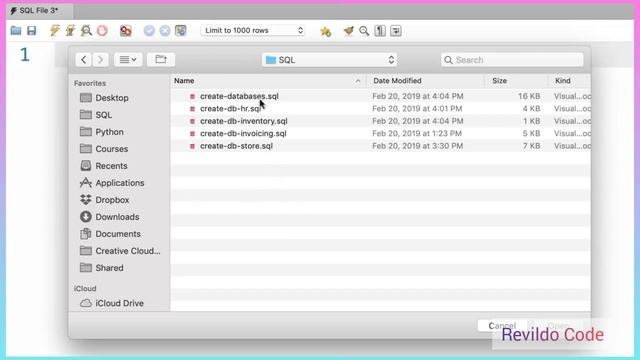Sort files by the Kind column
Screen dimensions: 640x360
click(x=569, y=81)
